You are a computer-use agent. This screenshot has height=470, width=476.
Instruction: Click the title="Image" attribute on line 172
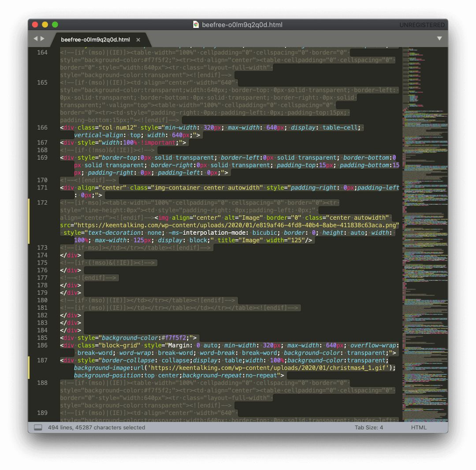[240, 240]
